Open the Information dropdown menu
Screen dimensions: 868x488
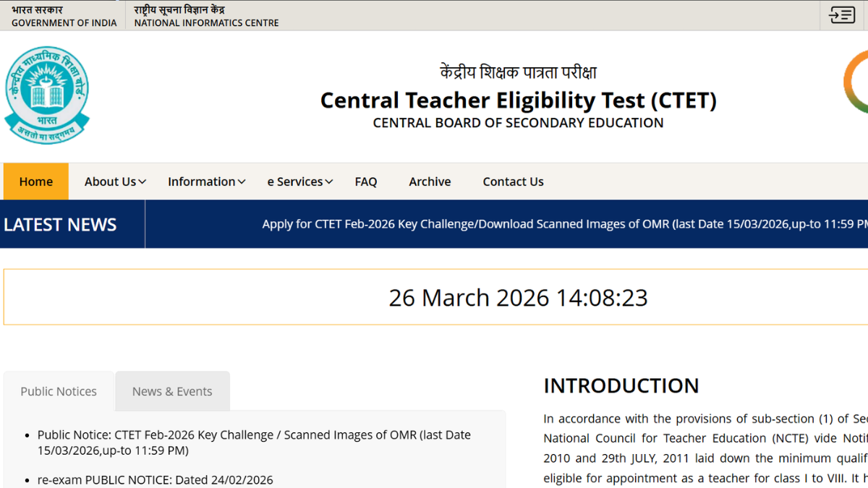(206, 181)
